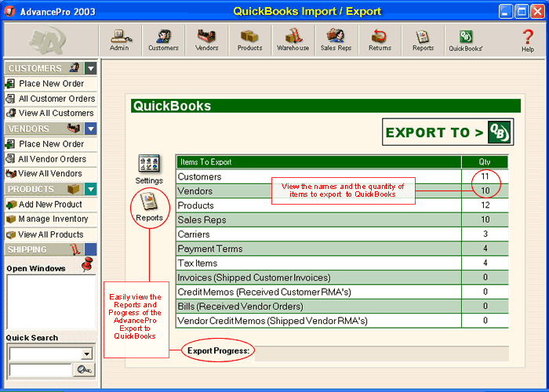The image size is (549, 392).
Task: Open the Products toolbar icon
Action: [x=249, y=40]
